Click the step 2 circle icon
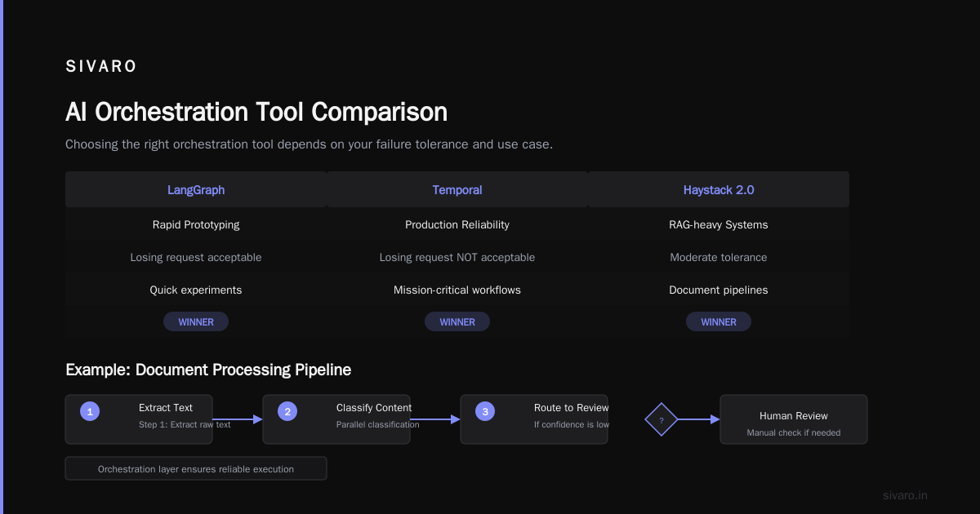 [287, 412]
